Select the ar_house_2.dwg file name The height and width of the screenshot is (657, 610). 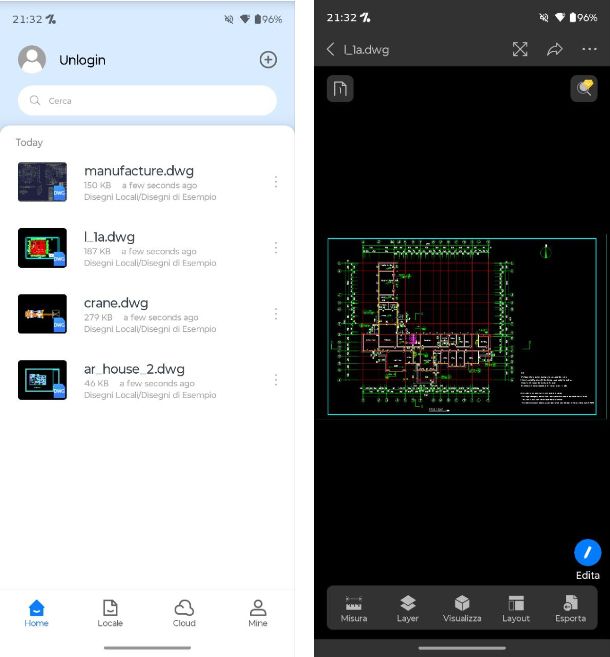coord(134,369)
